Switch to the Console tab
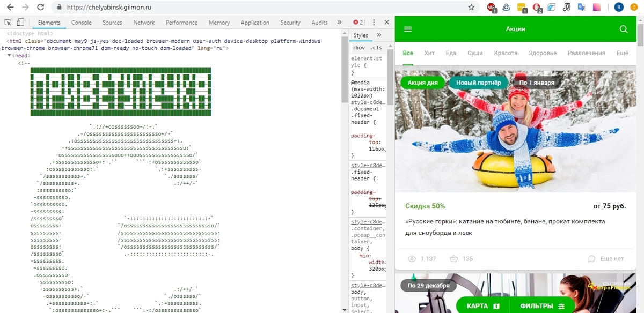This screenshot has width=644, height=313. coord(82,23)
